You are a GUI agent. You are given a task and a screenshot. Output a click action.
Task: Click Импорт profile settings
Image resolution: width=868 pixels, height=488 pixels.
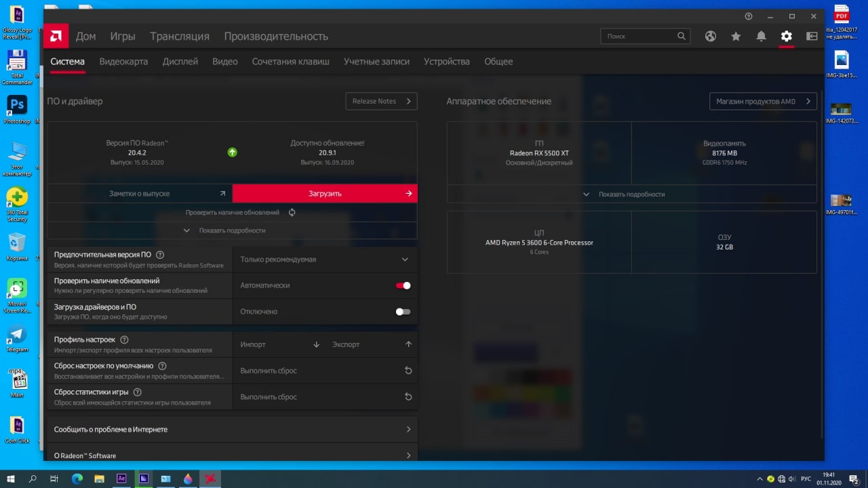coord(253,344)
